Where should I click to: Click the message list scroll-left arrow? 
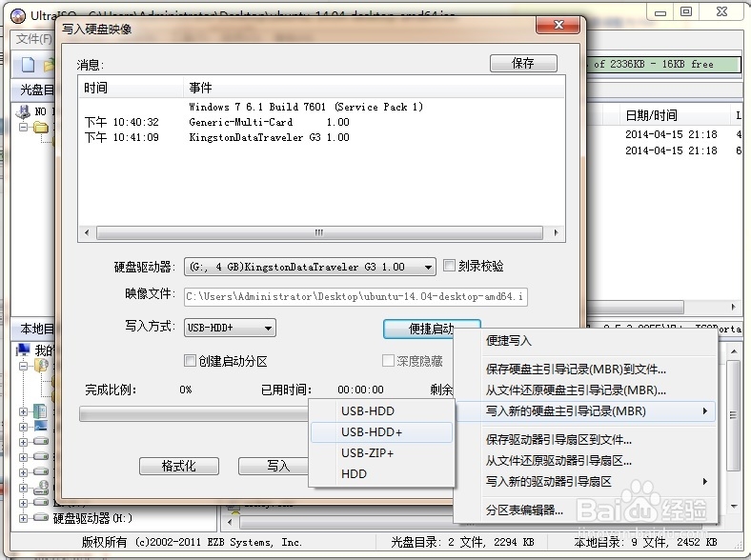click(x=87, y=232)
